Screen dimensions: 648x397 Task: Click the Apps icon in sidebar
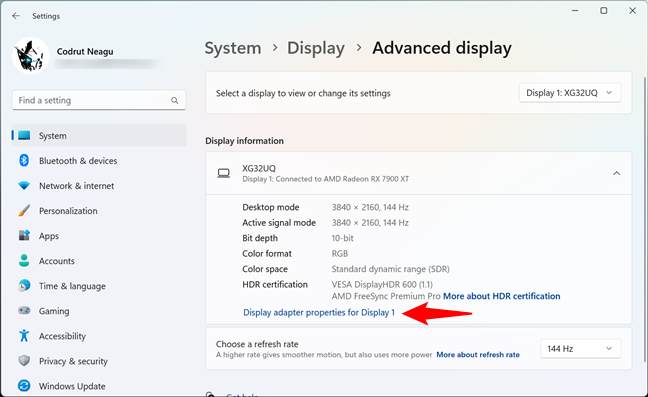tap(24, 235)
